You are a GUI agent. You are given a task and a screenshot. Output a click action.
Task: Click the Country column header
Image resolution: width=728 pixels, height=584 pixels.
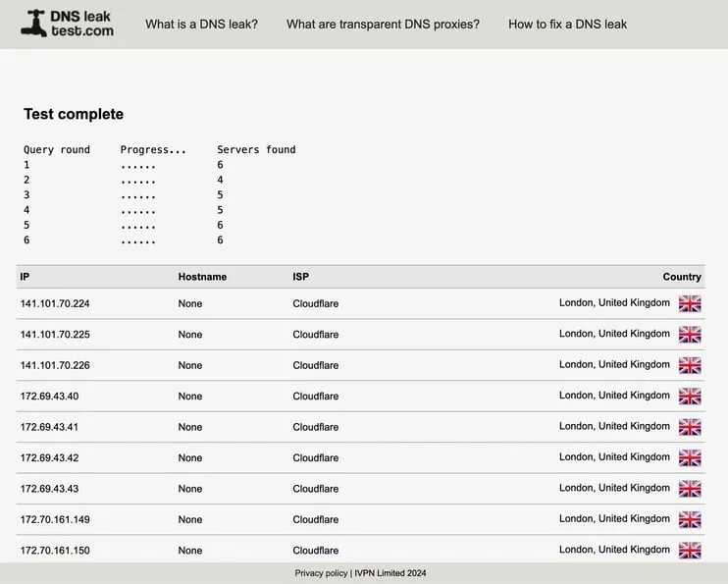point(682,277)
